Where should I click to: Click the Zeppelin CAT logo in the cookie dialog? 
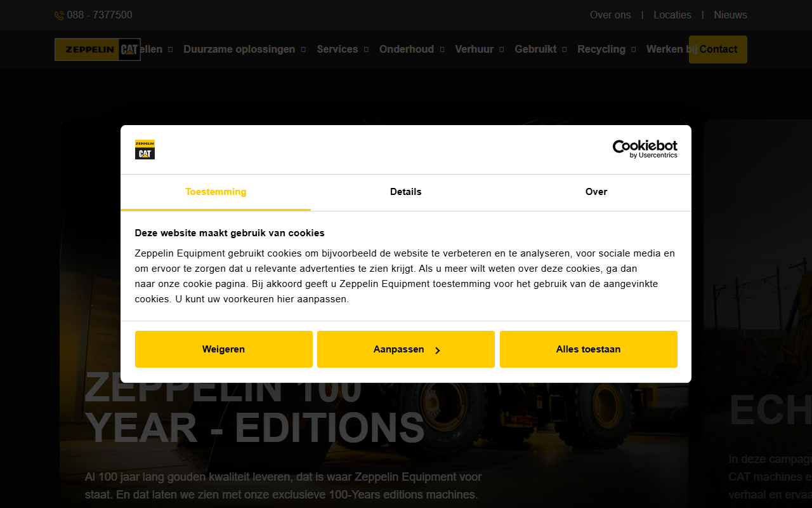(145, 149)
